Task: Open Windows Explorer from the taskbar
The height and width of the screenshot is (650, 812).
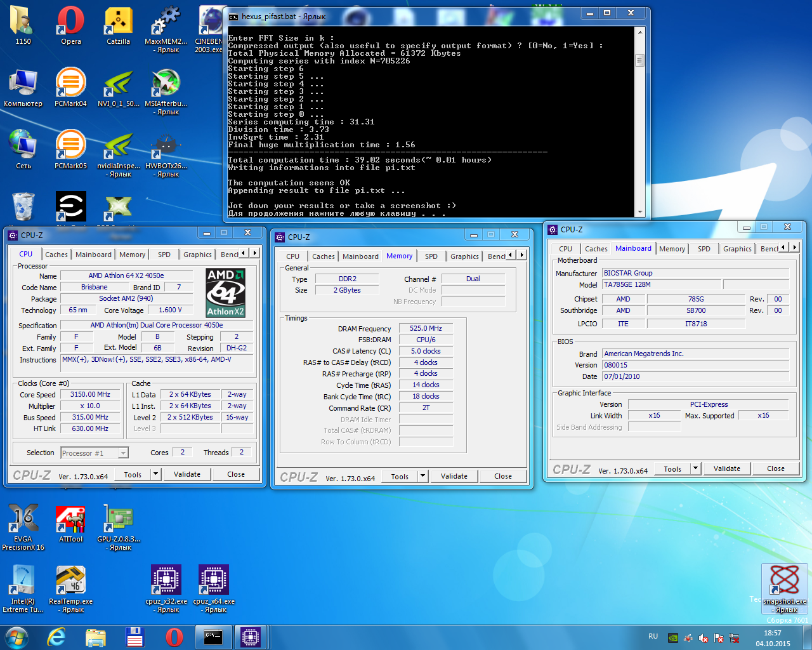Action: pos(96,637)
